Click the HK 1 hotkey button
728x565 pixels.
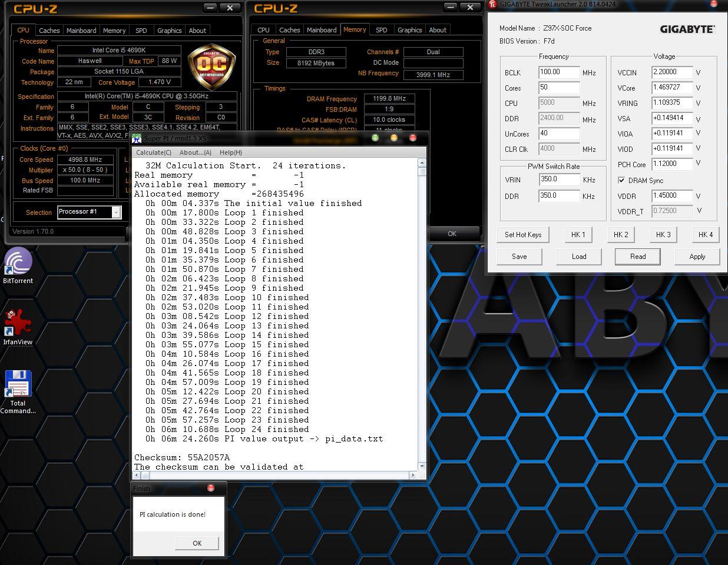(x=578, y=235)
